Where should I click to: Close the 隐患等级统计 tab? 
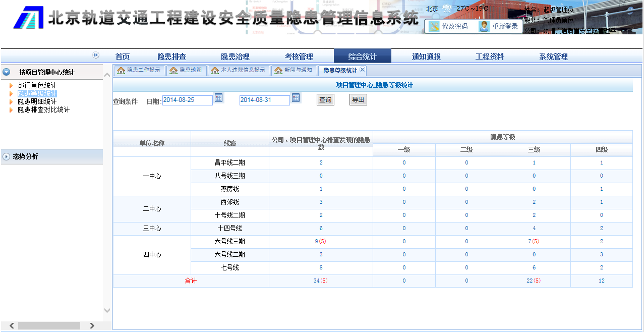click(362, 70)
